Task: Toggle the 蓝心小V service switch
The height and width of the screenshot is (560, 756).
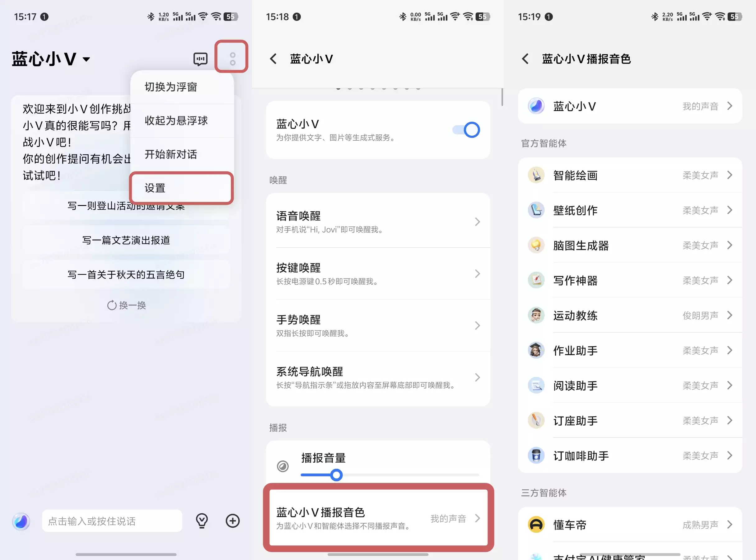Action: pyautogui.click(x=466, y=130)
